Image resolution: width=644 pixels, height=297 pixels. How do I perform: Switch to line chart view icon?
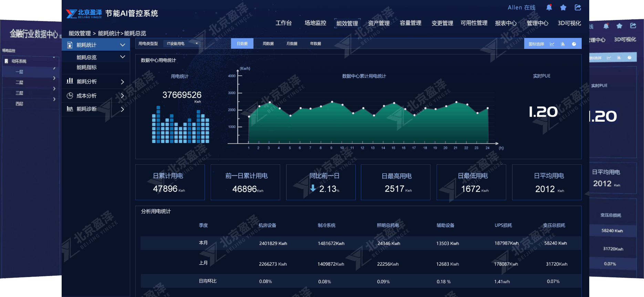(552, 44)
